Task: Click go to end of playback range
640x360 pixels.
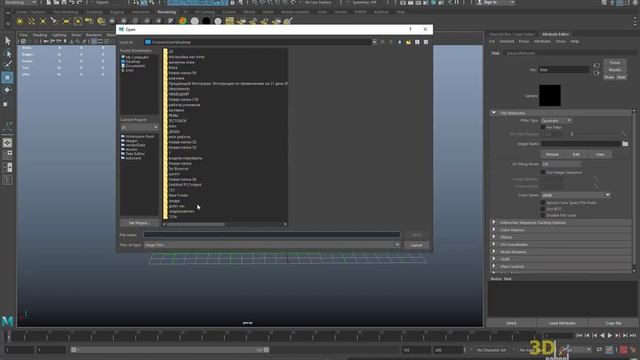Action: click(x=633, y=336)
